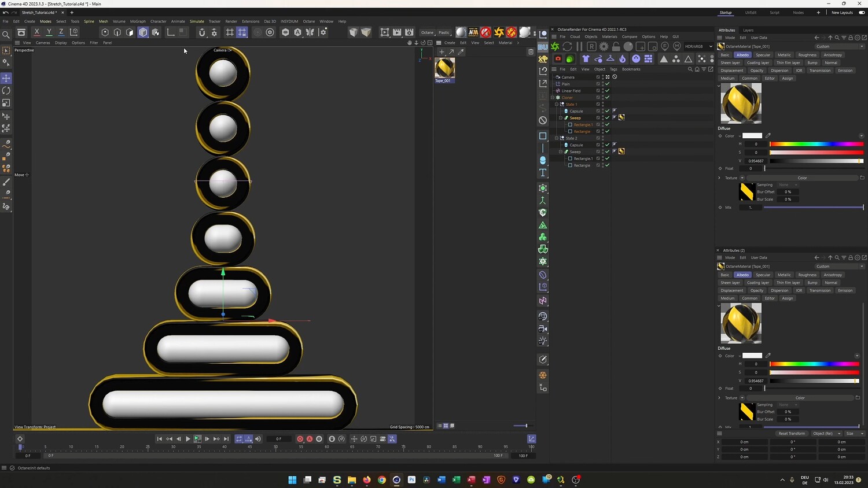Select the Rectangle.1 under State 1
Screen dimensions: 868x488
click(x=583, y=125)
